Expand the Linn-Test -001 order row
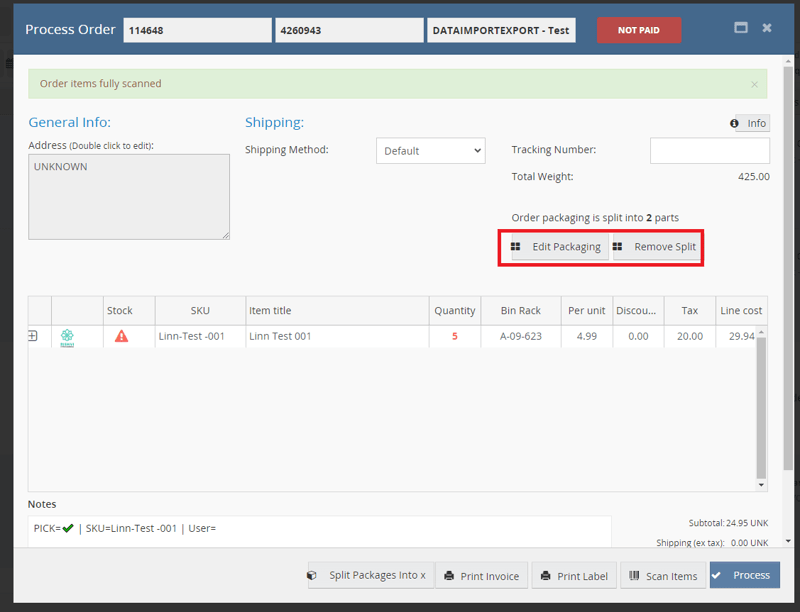 (x=33, y=336)
